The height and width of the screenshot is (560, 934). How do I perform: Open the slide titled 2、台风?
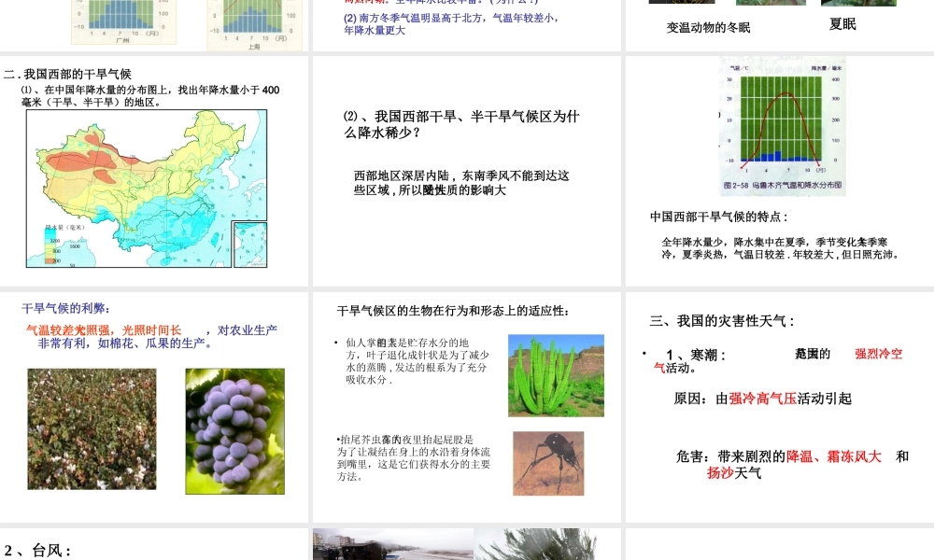pyautogui.click(x=154, y=544)
